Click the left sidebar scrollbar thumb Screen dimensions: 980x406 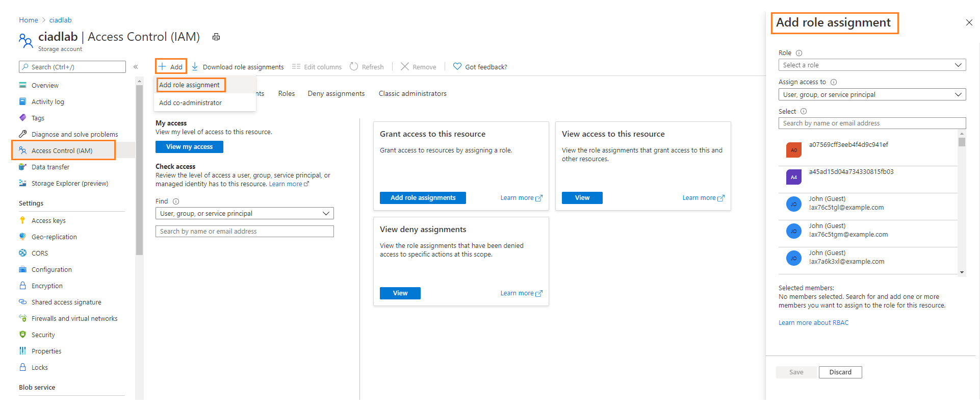click(139, 170)
